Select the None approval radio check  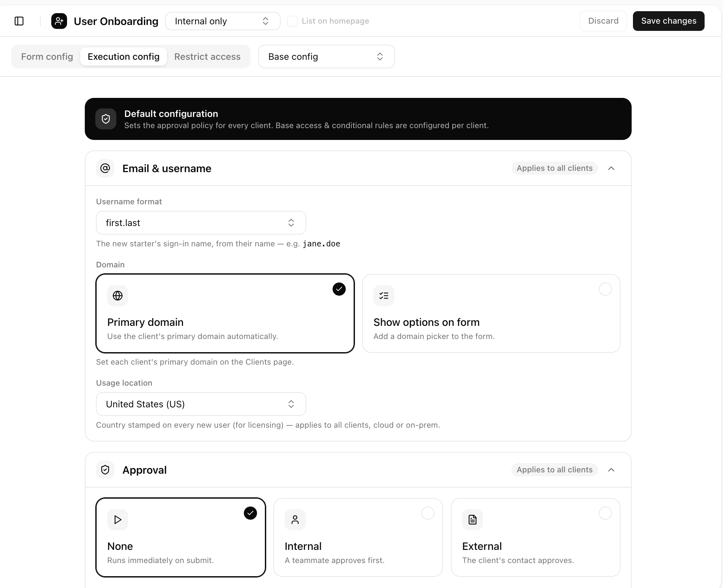(x=250, y=513)
